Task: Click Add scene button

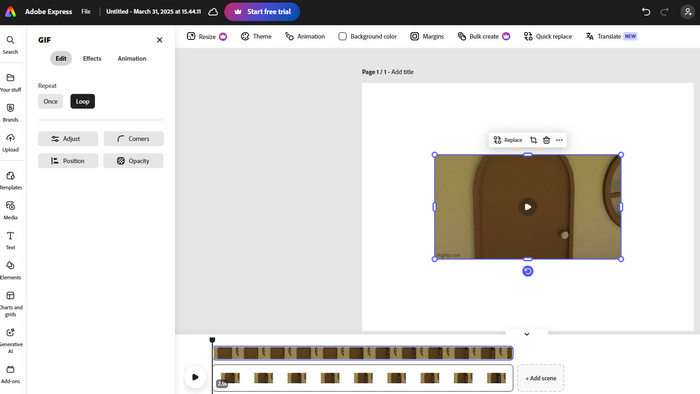Action: pos(541,378)
